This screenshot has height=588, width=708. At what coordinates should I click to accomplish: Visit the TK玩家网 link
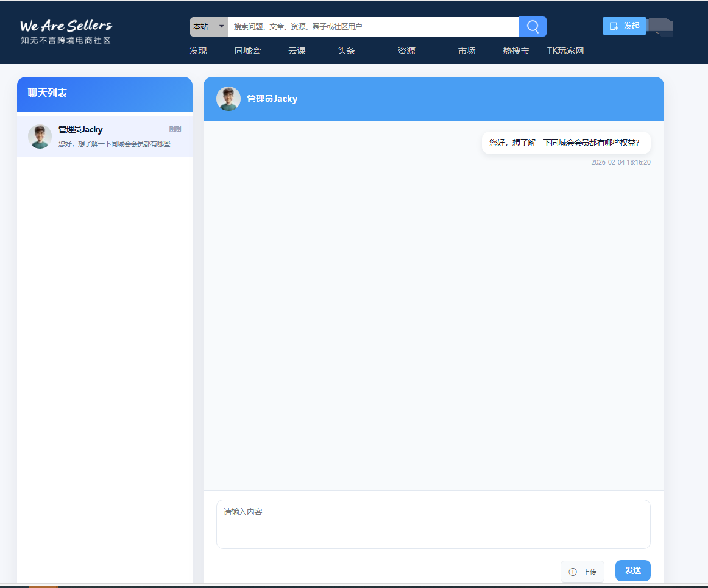tap(565, 51)
